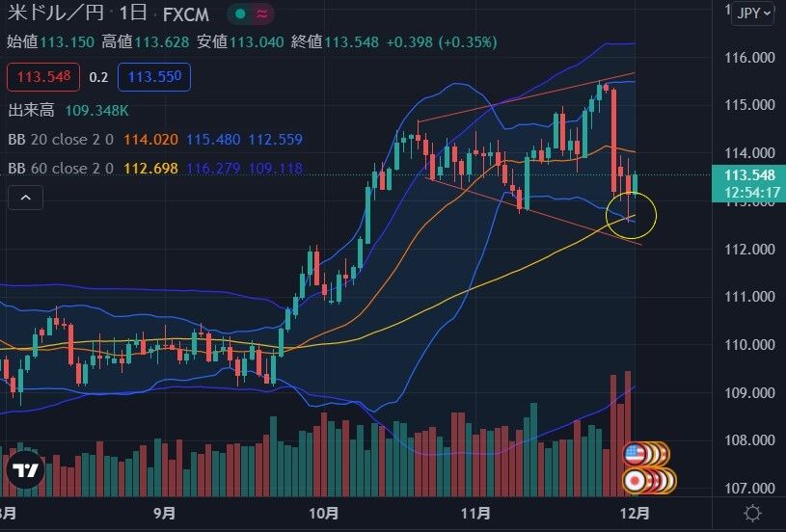The image size is (786, 532).
Task: Select the BB 20 close indicator label
Action: click(x=61, y=139)
